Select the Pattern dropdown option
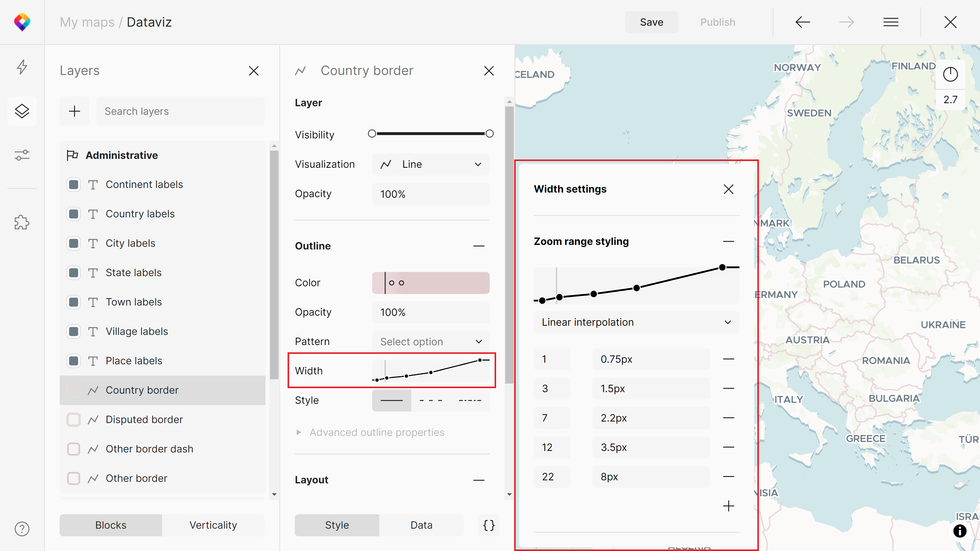This screenshot has width=980, height=551. pos(431,341)
